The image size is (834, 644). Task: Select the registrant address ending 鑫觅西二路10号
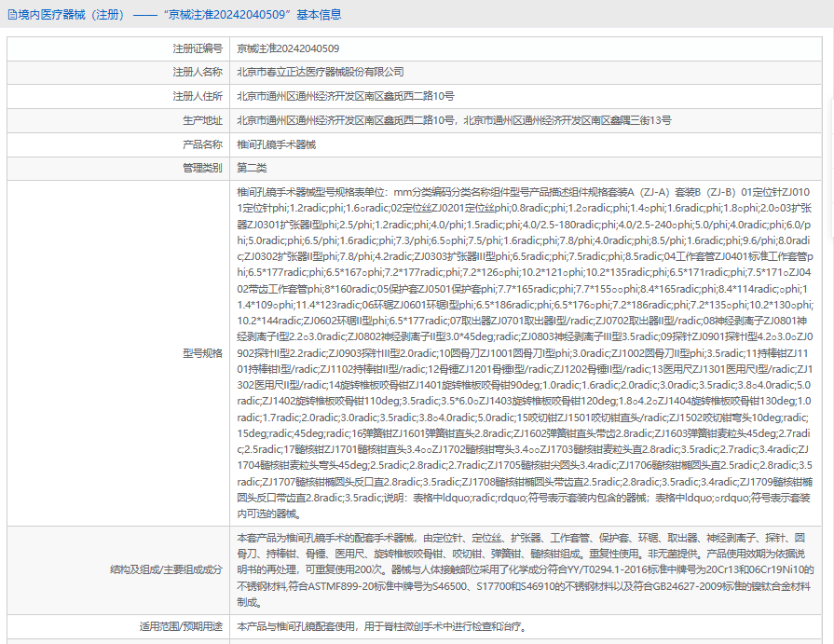[x=346, y=96]
